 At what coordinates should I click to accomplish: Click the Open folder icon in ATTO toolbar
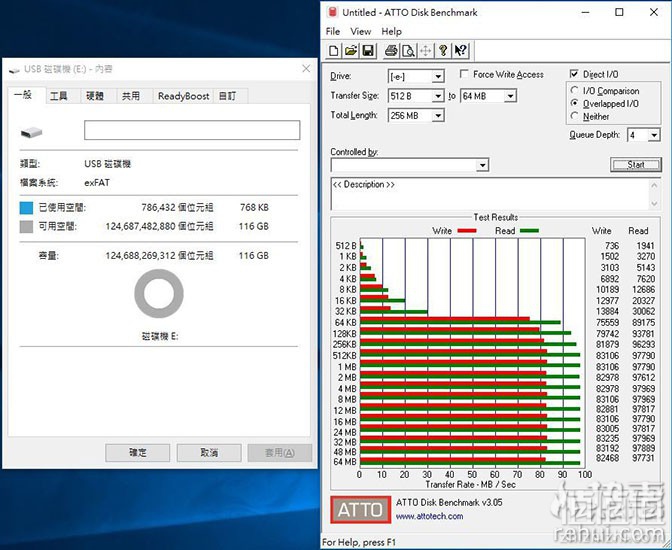(351, 51)
